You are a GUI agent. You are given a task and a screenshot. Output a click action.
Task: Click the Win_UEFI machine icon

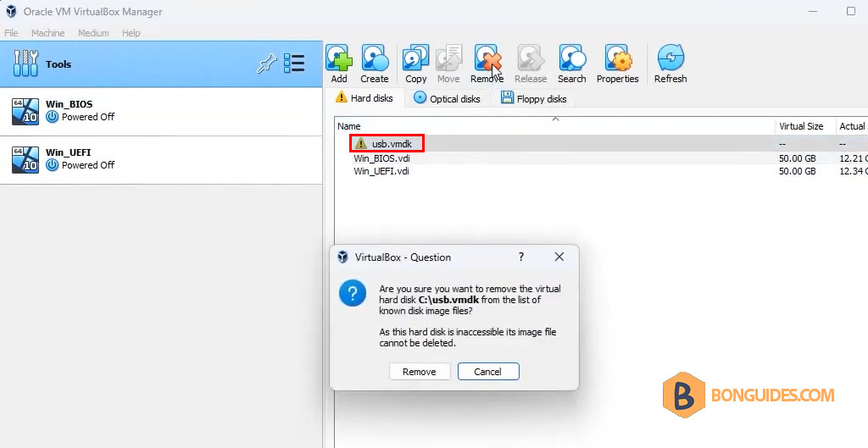coord(25,159)
